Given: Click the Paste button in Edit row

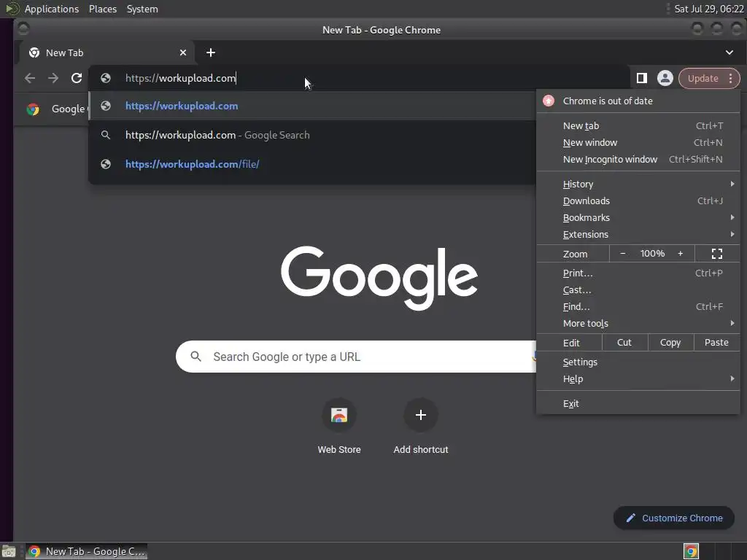Looking at the screenshot, I should click(716, 343).
